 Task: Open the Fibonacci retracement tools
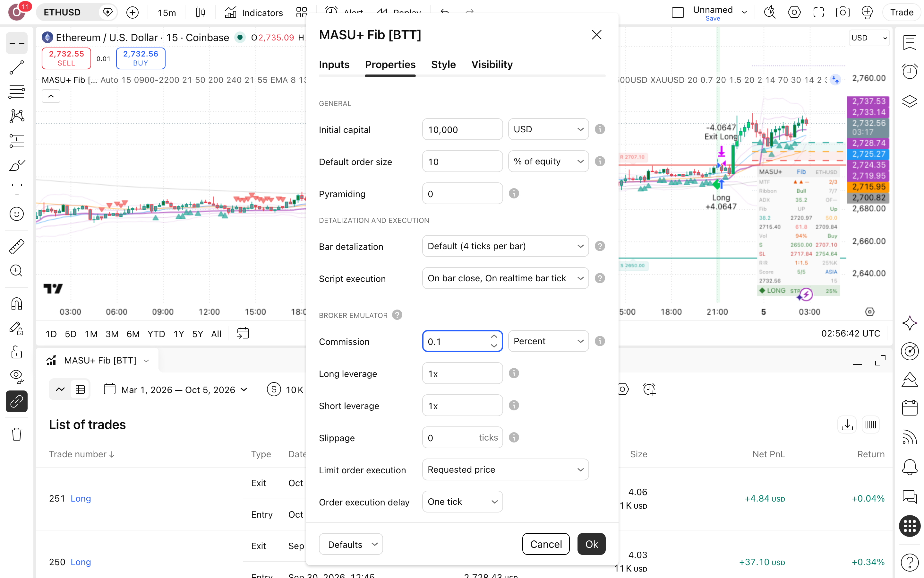click(x=17, y=92)
